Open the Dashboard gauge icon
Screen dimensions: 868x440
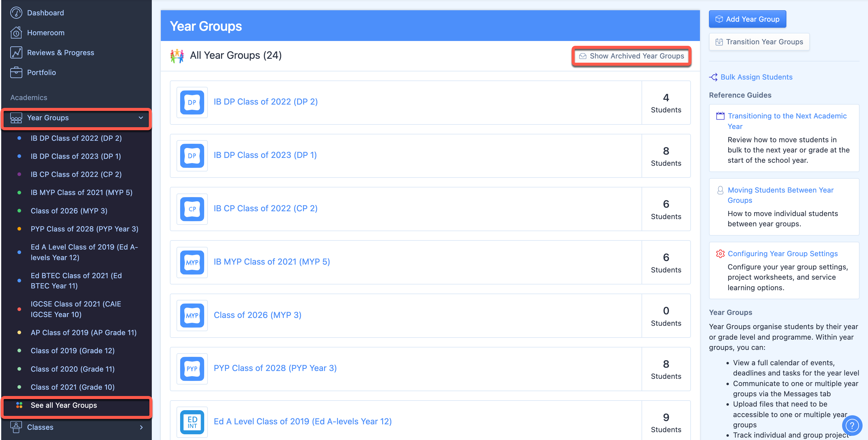[x=16, y=13]
